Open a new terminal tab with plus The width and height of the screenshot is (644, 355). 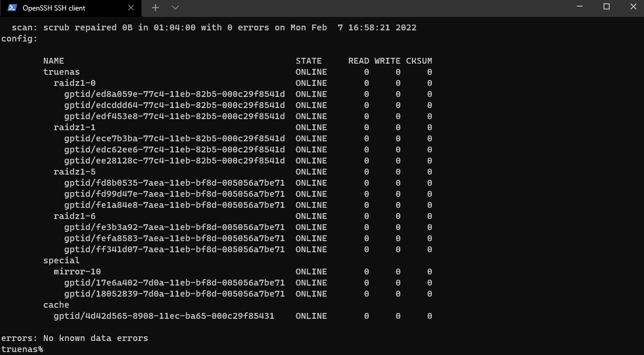[155, 8]
